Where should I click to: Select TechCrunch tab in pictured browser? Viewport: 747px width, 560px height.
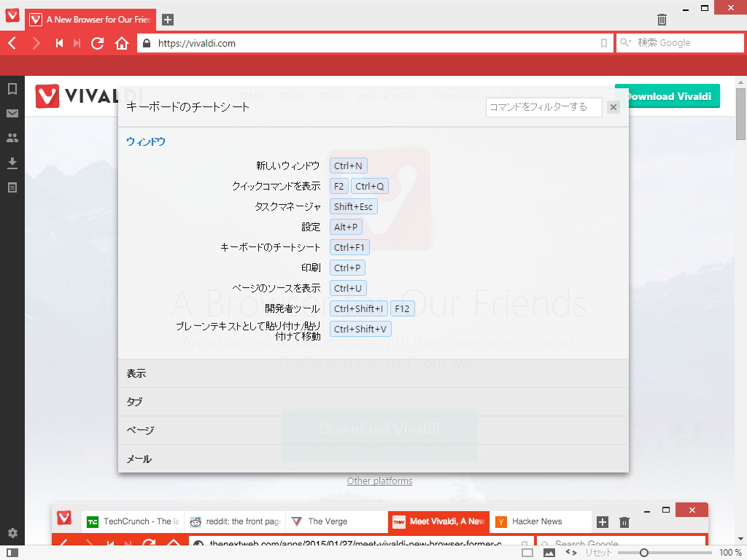[133, 522]
